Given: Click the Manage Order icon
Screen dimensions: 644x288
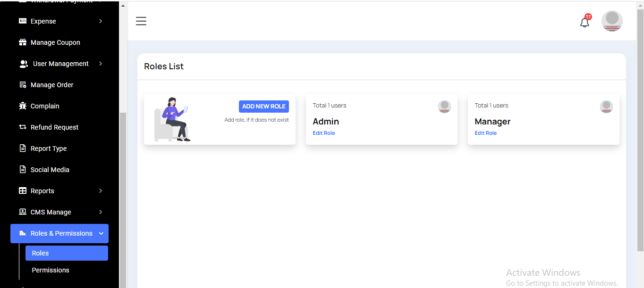Looking at the screenshot, I should (x=23, y=85).
